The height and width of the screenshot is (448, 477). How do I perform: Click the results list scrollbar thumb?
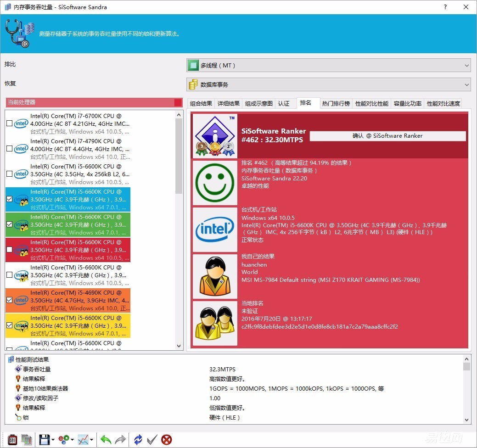coord(466,366)
